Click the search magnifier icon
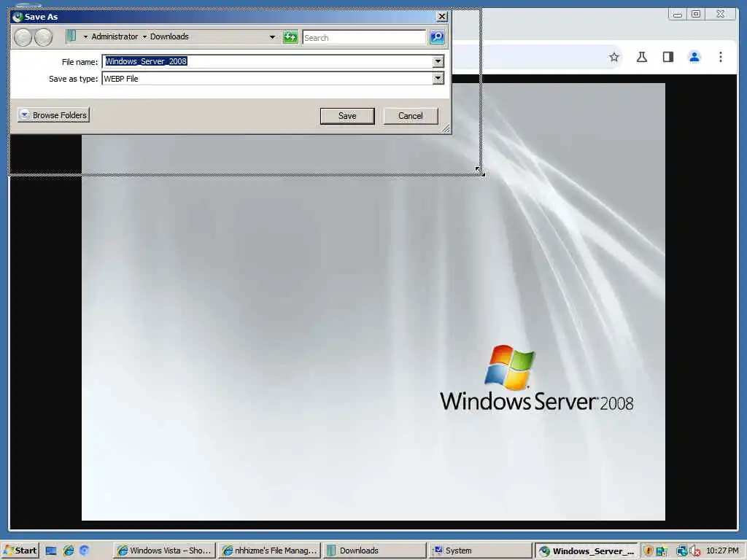The height and width of the screenshot is (560, 747). click(437, 37)
